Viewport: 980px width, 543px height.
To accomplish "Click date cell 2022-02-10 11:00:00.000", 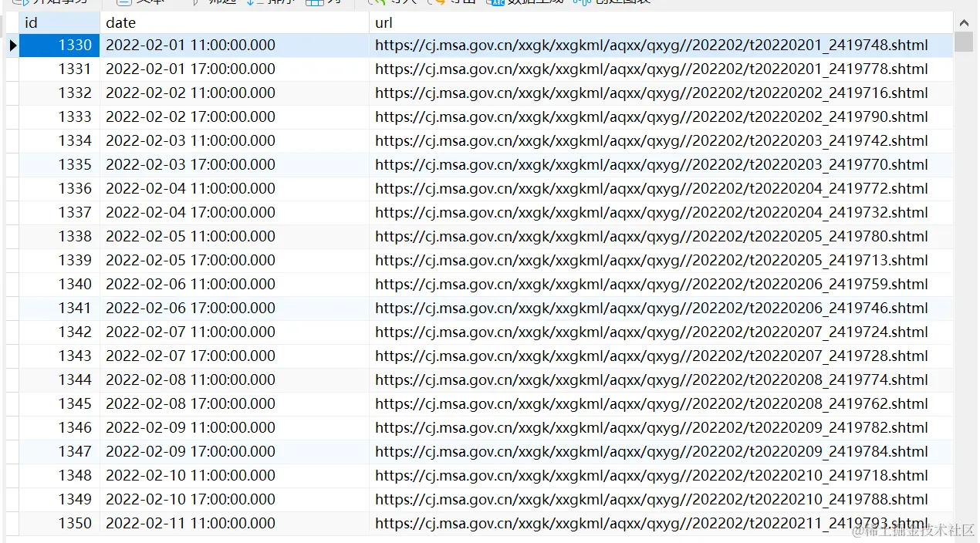I will coord(235,476).
